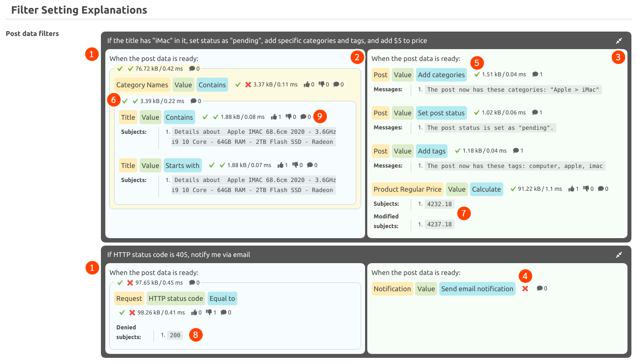The image size is (638, 364).
Task: Click red X next to 98.26 kB stat
Action: click(x=132, y=313)
